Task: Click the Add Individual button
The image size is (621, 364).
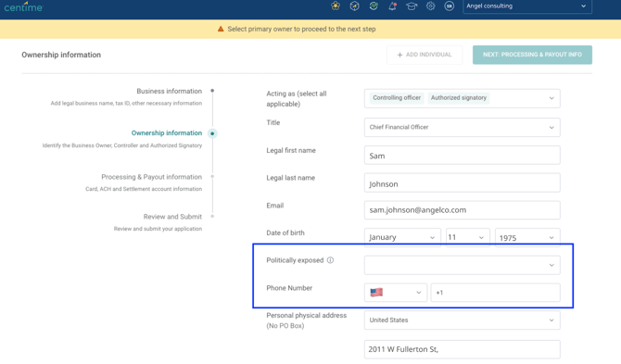Action: 425,55
